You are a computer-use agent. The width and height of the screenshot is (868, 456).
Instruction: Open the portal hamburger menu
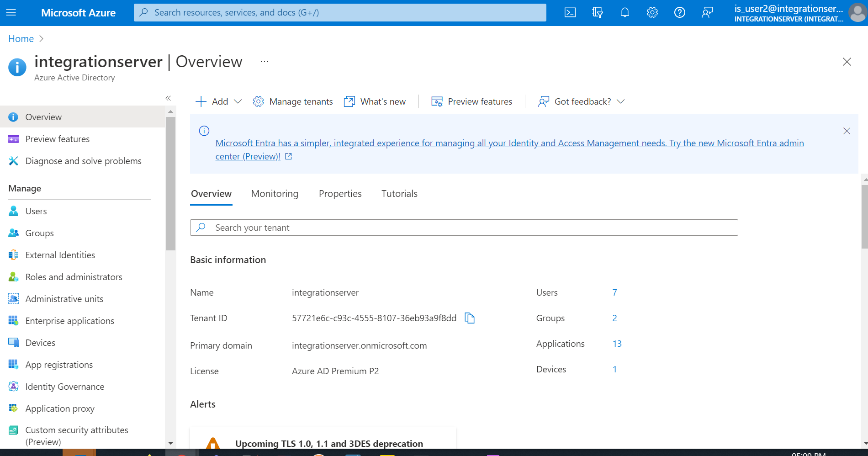point(11,12)
